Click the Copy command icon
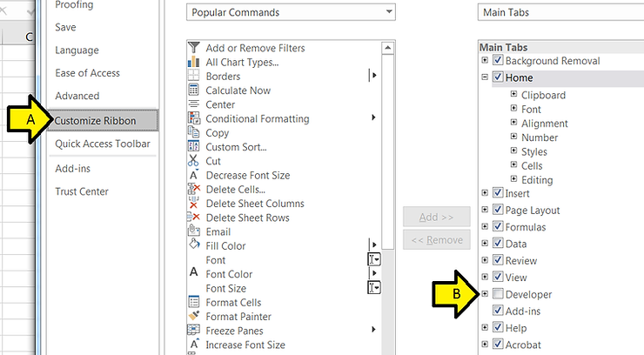Screen dimensions: 644x355 point(193,132)
